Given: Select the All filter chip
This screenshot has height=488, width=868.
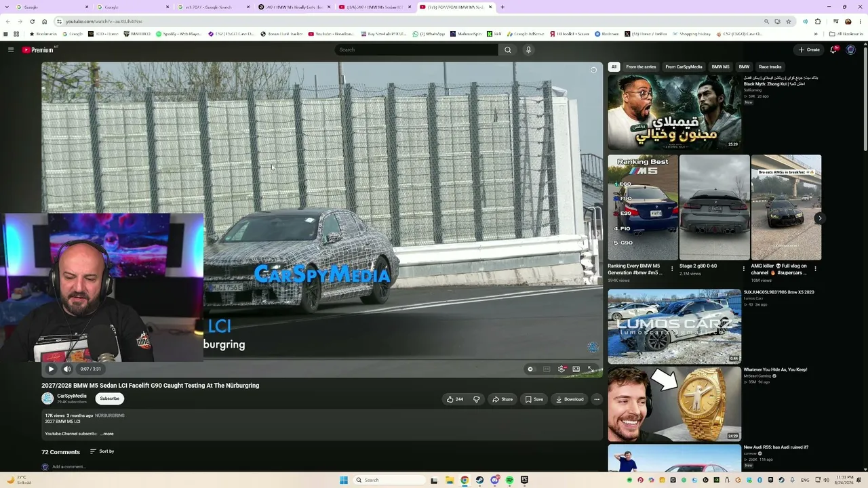Looking at the screenshot, I should pyautogui.click(x=614, y=67).
